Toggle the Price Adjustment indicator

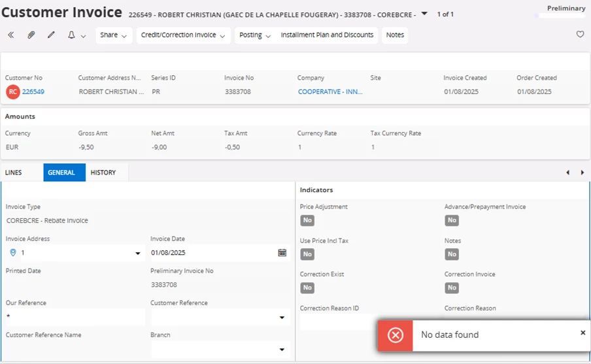[307, 220]
